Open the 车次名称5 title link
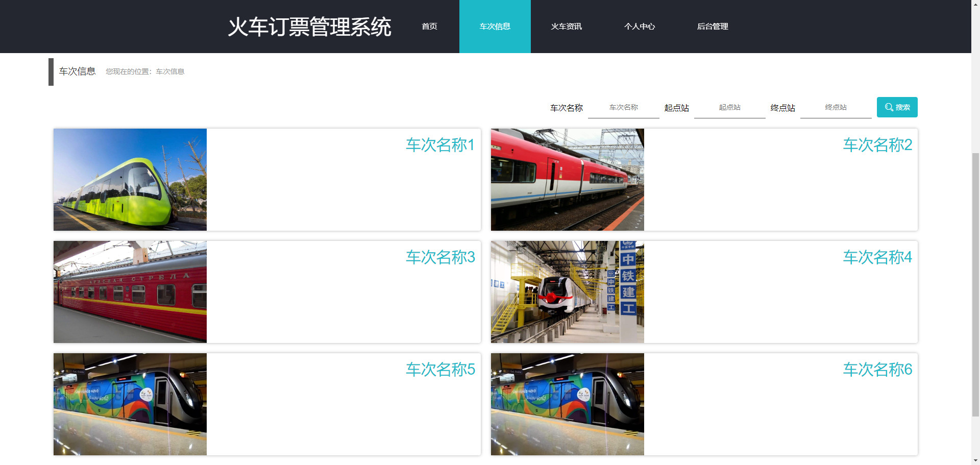Image resolution: width=980 pixels, height=465 pixels. [440, 370]
